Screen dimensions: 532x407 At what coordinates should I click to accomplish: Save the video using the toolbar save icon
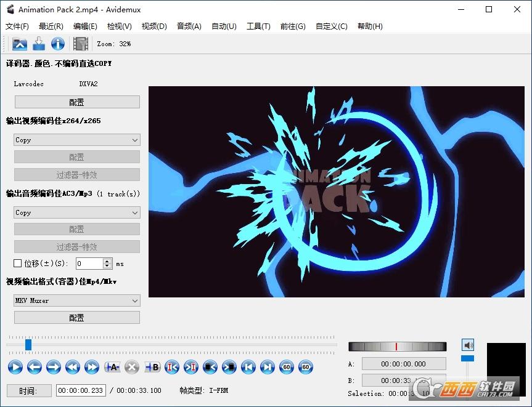39,44
